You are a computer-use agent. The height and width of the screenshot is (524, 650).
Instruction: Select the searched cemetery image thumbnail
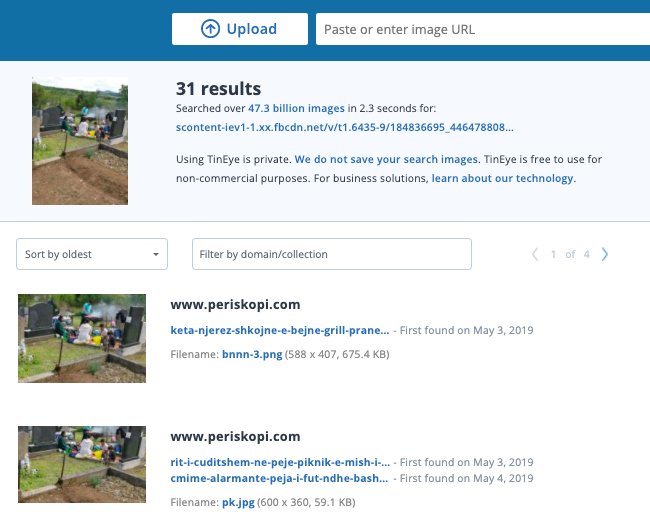80,141
